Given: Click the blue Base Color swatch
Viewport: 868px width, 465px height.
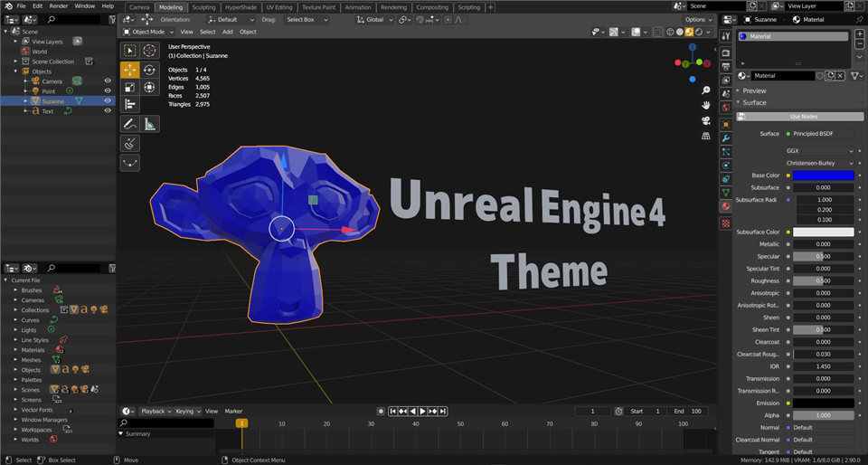Looking at the screenshot, I should click(823, 176).
